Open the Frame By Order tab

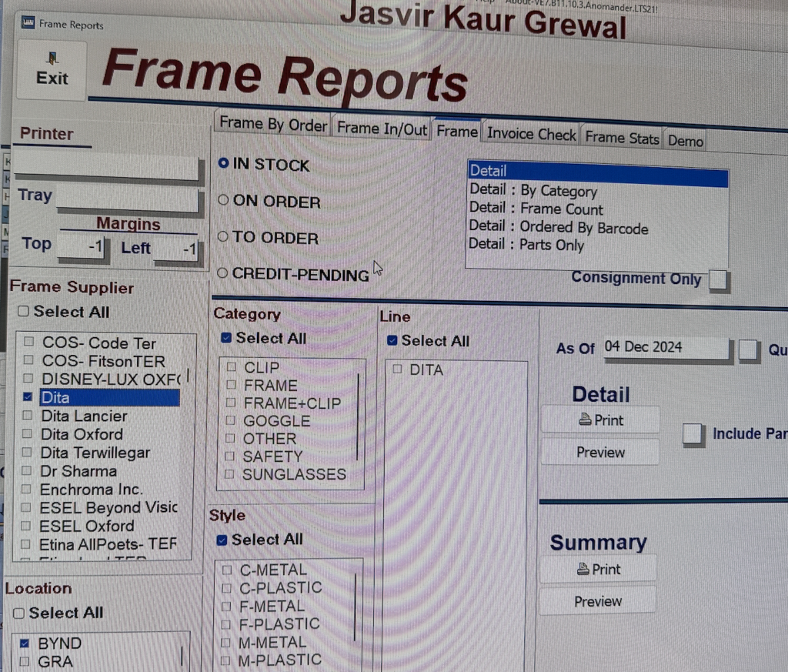click(x=273, y=124)
